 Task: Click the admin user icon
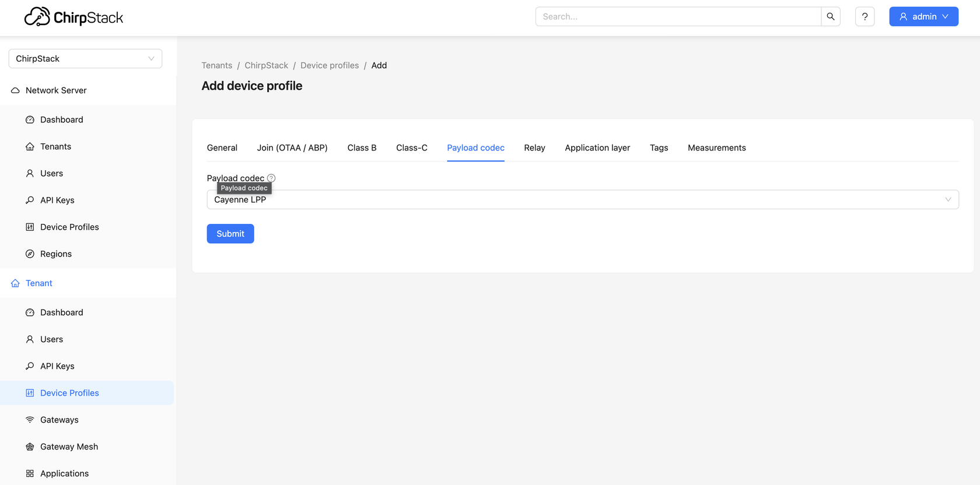(903, 16)
